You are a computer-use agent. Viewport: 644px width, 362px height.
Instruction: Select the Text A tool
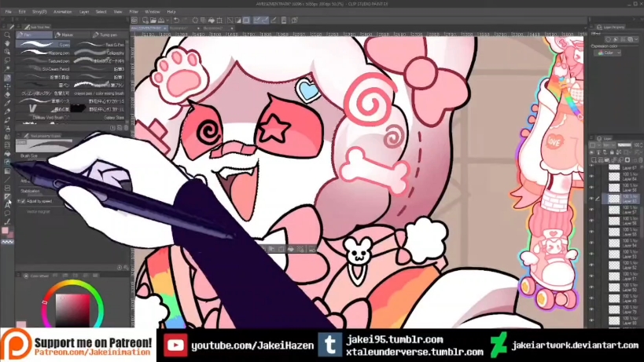(x=7, y=205)
